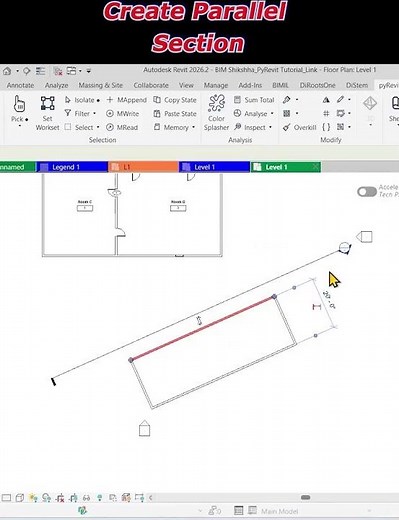The width and height of the screenshot is (399, 520).
Task: Click the horizontal scrollbar thumb
Action: 305,497
